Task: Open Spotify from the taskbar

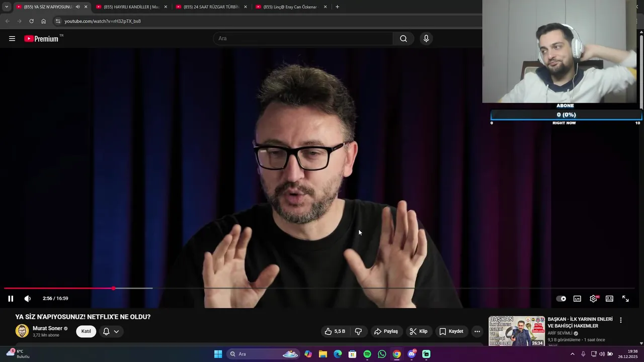Action: pos(367,354)
